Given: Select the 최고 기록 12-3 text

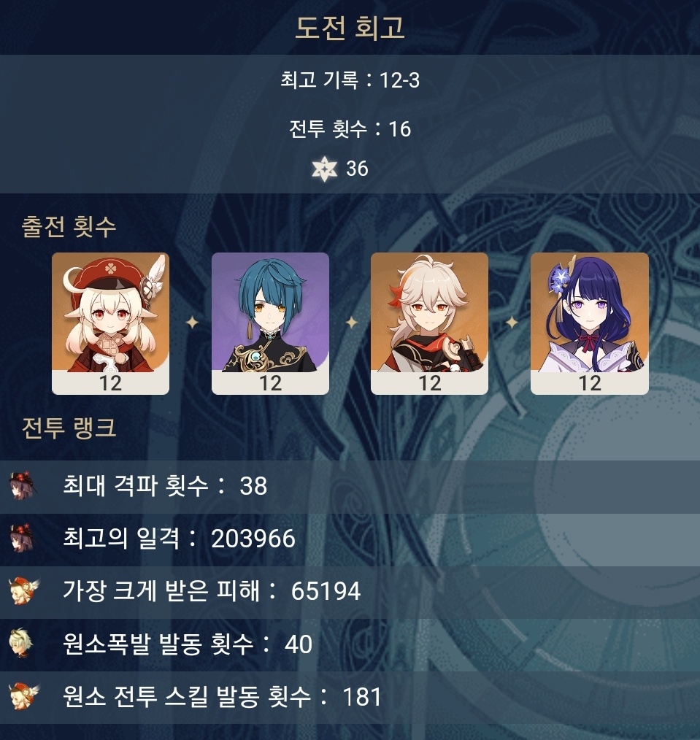Looking at the screenshot, I should point(350,80).
